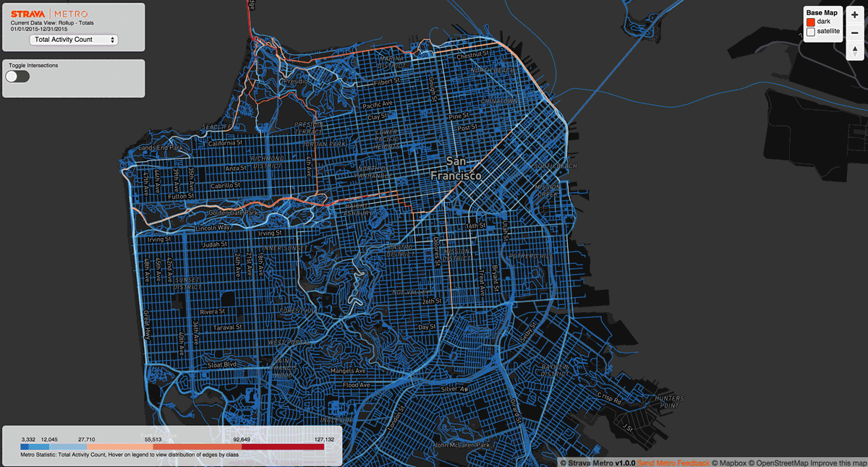
Task: Click the Hunters Point label
Action: (668, 401)
